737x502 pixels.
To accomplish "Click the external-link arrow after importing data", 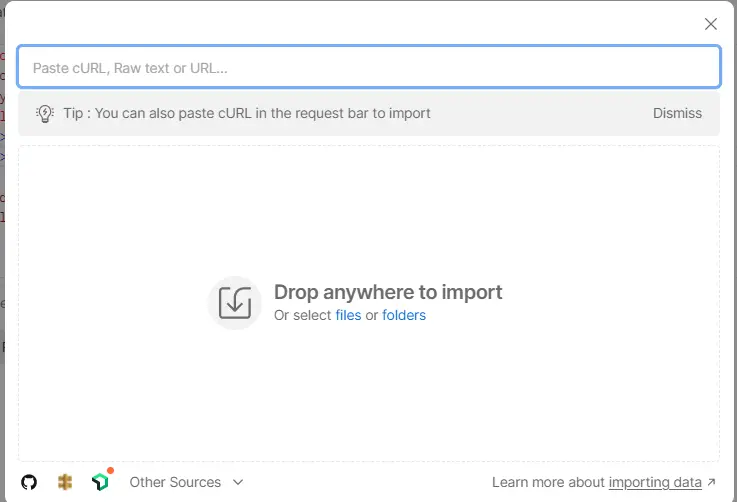I will point(712,482).
